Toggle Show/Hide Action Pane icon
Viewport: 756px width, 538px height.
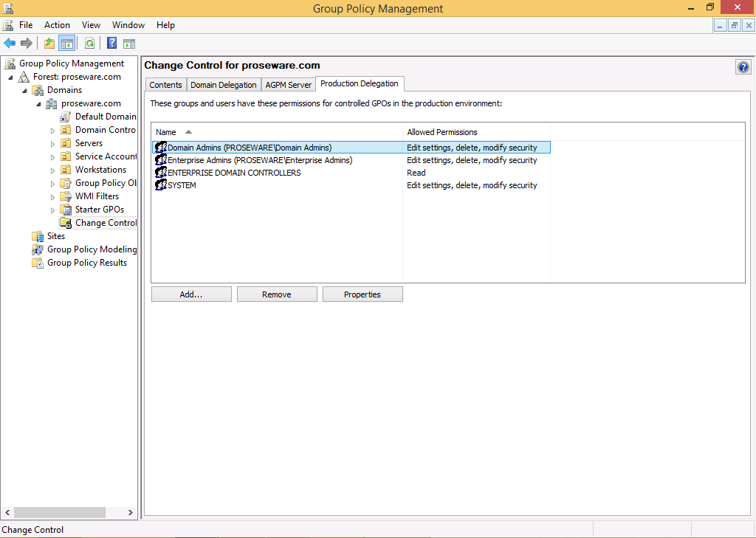[129, 44]
